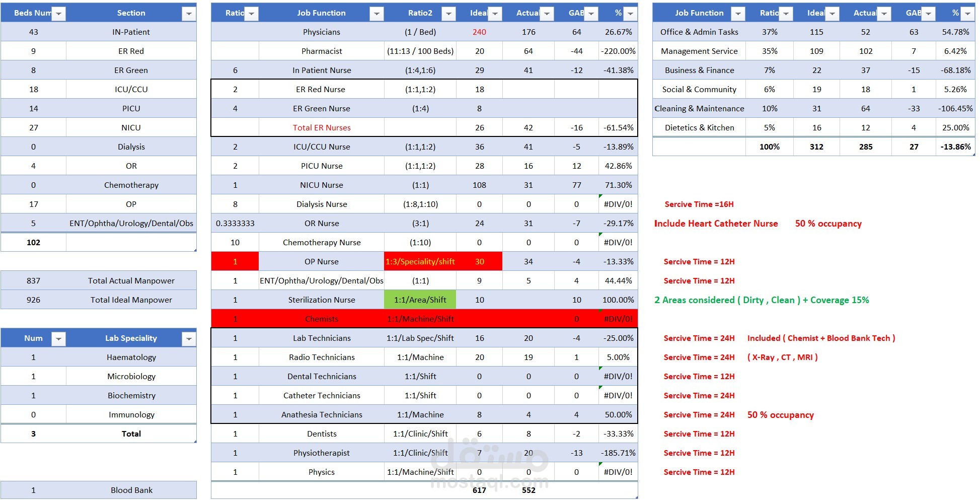Open % filter in the Physicians table
This screenshot has width=980, height=502.
click(631, 14)
